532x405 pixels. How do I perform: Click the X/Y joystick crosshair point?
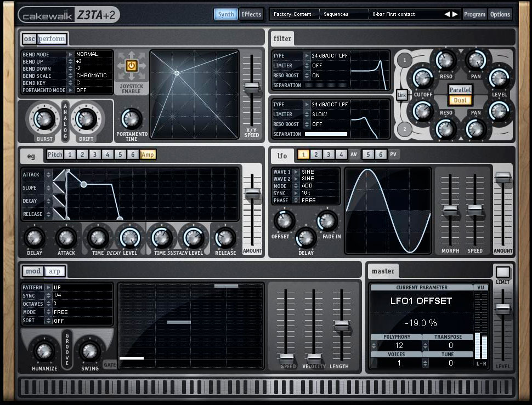pos(177,73)
